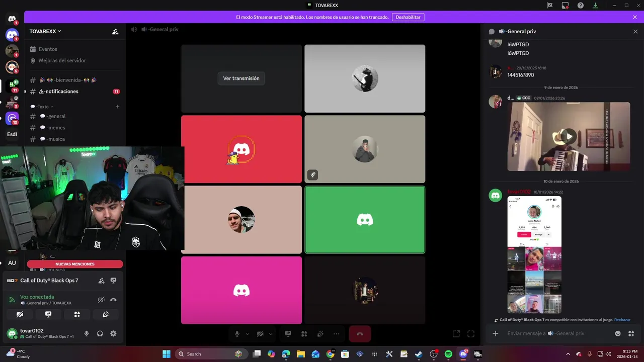Click the green download update icon
644x362 pixels.
pos(595,5)
